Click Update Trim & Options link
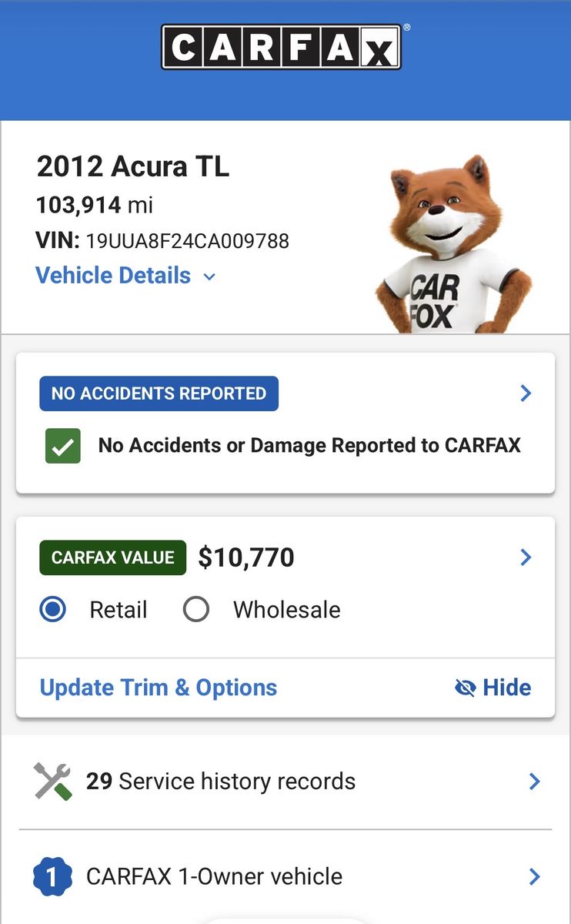The height and width of the screenshot is (924, 571). (x=159, y=688)
